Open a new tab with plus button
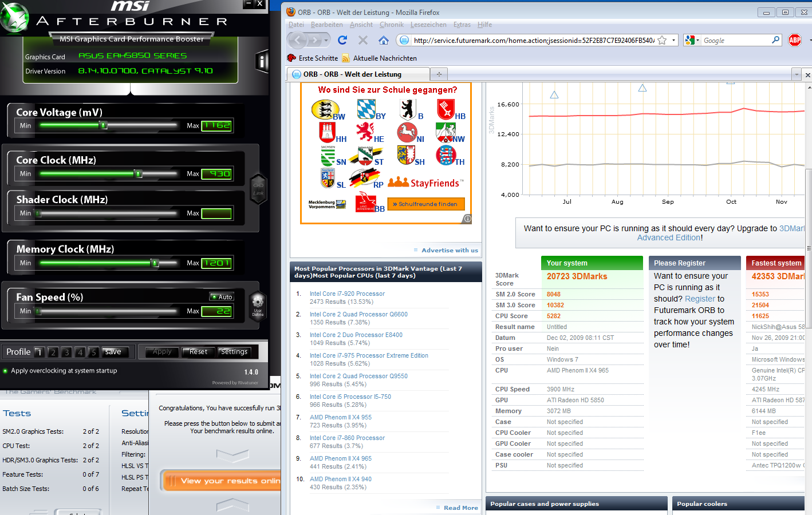Screen dimensions: 812x515 pos(439,74)
